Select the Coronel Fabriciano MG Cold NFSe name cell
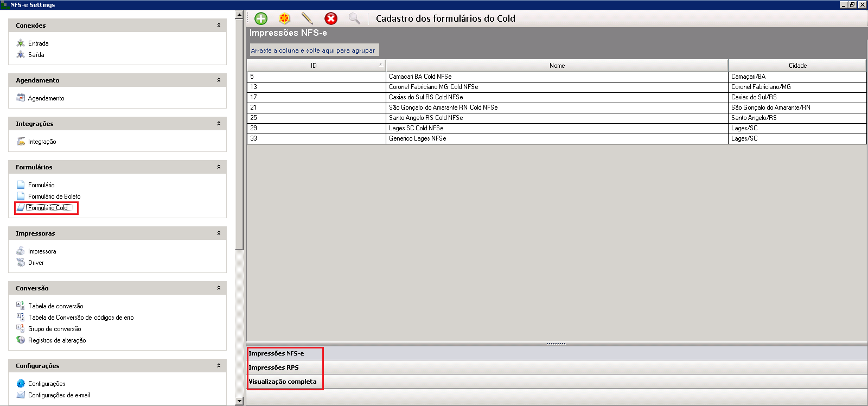The image size is (868, 406). (x=557, y=87)
